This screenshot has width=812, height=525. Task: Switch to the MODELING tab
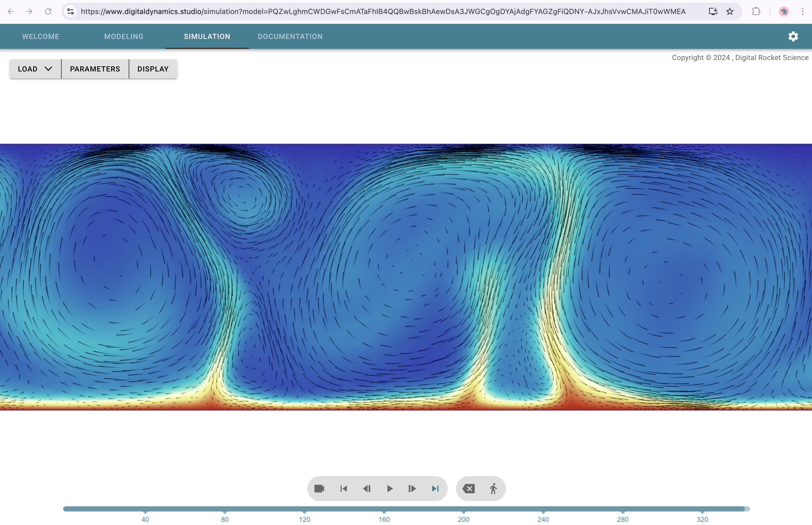click(124, 36)
